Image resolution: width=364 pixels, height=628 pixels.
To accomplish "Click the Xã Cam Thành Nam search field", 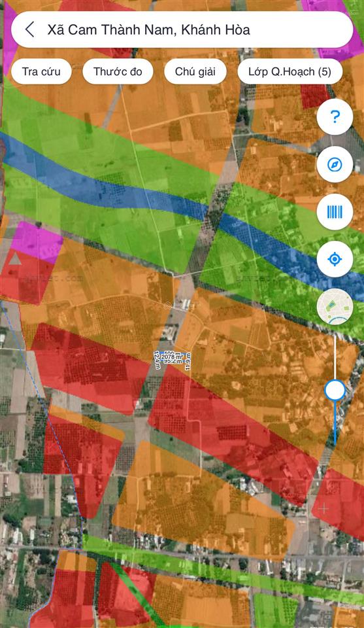I will point(182,29).
